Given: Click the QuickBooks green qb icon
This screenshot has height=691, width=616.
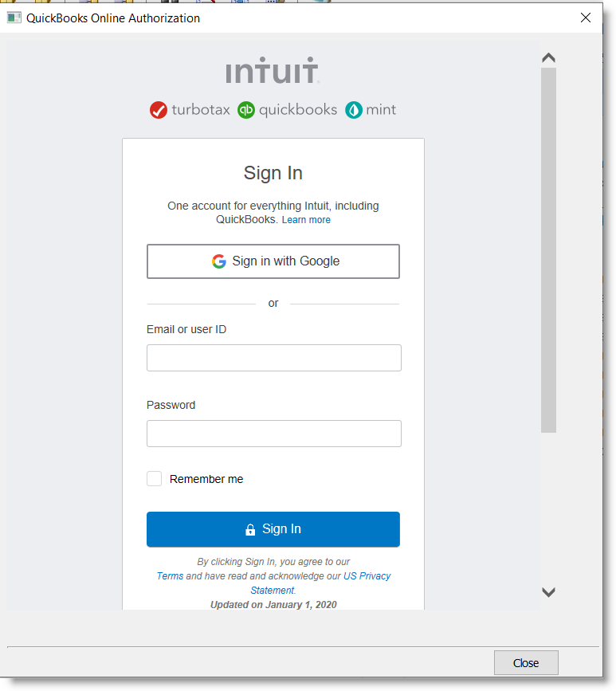Looking at the screenshot, I should [x=246, y=110].
